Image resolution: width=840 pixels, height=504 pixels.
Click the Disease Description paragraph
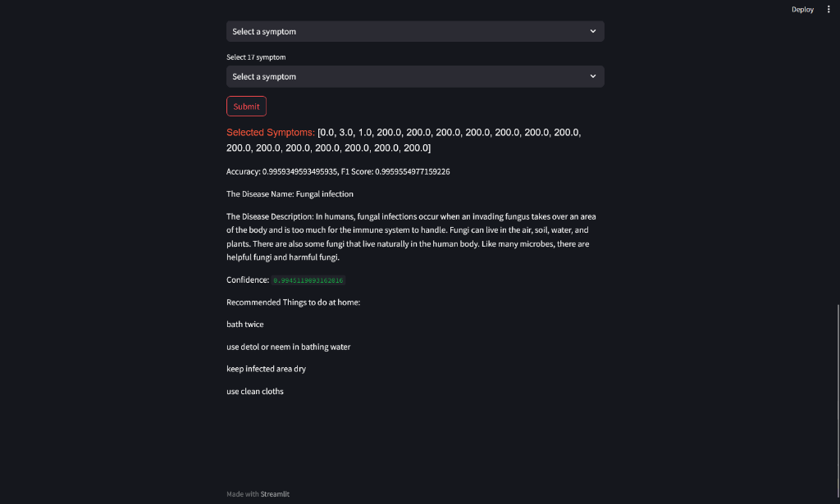(x=412, y=237)
